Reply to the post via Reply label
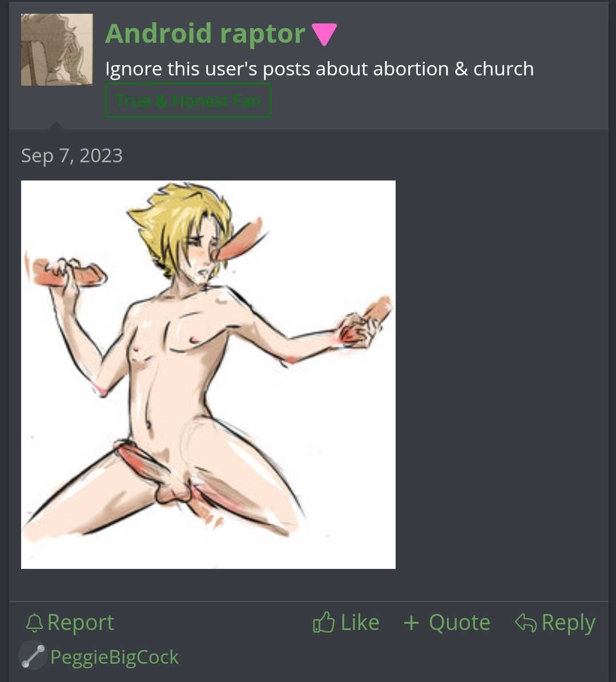Screen dimensions: 616x682 click(569, 623)
